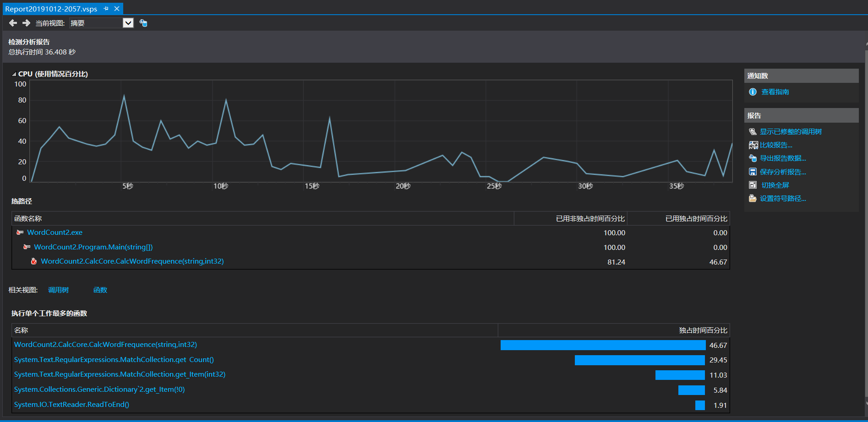Image resolution: width=868 pixels, height=422 pixels.
Task: Click the compare reports icon
Action: coord(753,145)
